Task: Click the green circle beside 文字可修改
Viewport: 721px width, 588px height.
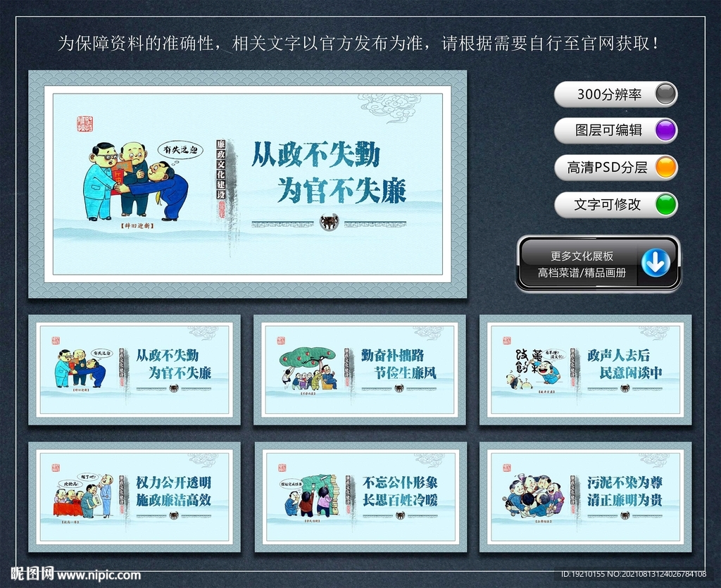Action: pos(665,205)
